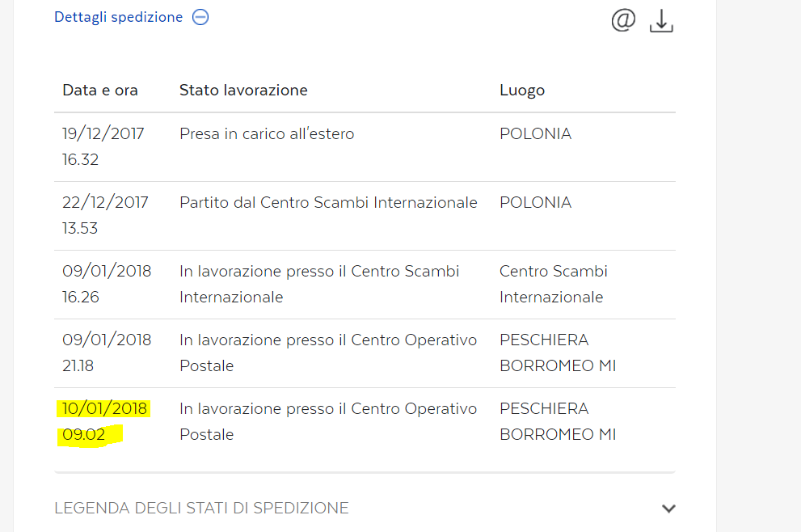Click the LEGENDA DEGLI STATI DI SPEDIZIONE label
This screenshot has width=801, height=532.
point(201,508)
